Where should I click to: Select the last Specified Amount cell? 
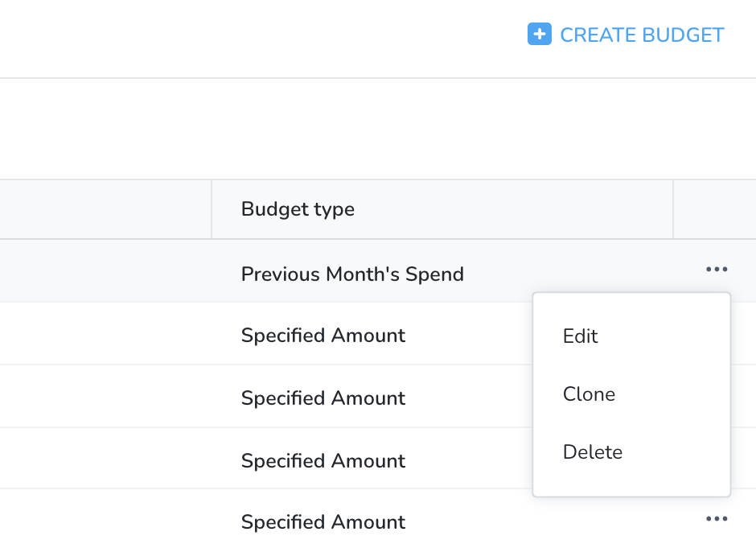coord(323,521)
